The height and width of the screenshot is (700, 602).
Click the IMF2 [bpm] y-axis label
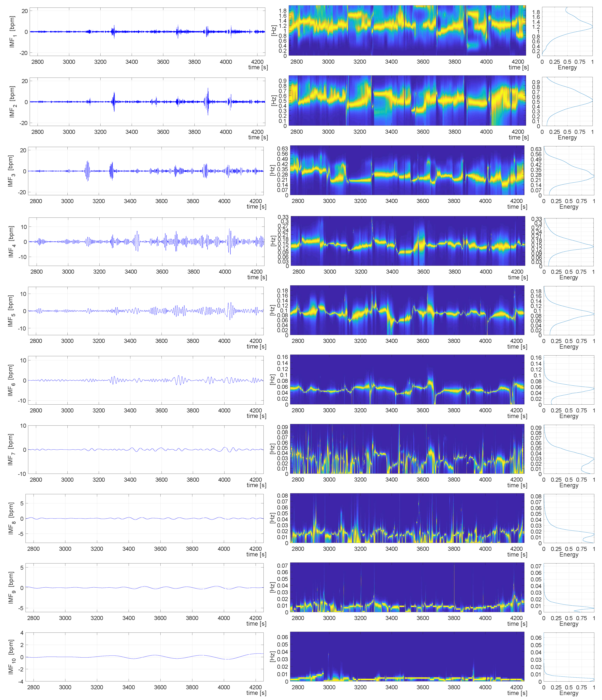click(12, 102)
